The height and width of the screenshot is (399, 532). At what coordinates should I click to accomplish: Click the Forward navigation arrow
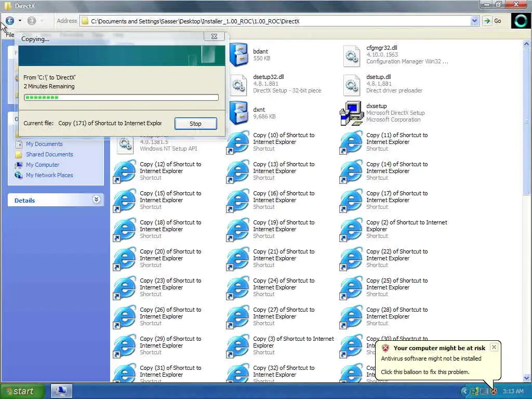(x=32, y=21)
